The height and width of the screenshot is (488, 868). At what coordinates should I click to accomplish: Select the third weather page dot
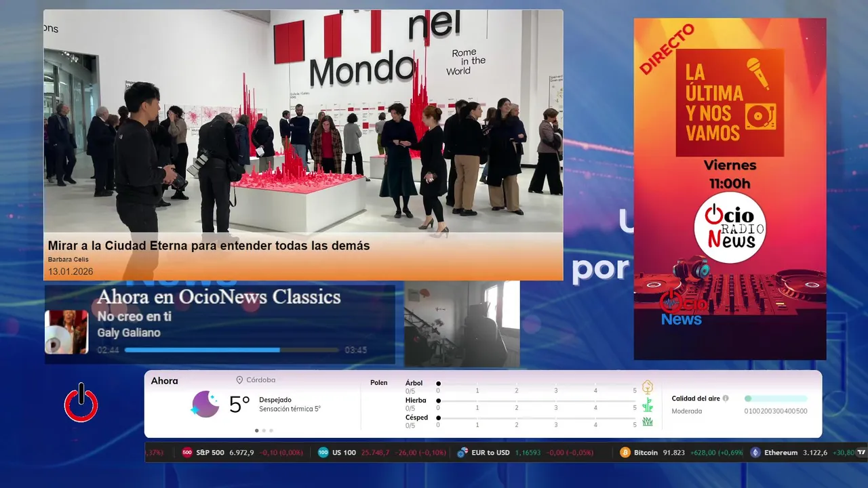pos(271,430)
